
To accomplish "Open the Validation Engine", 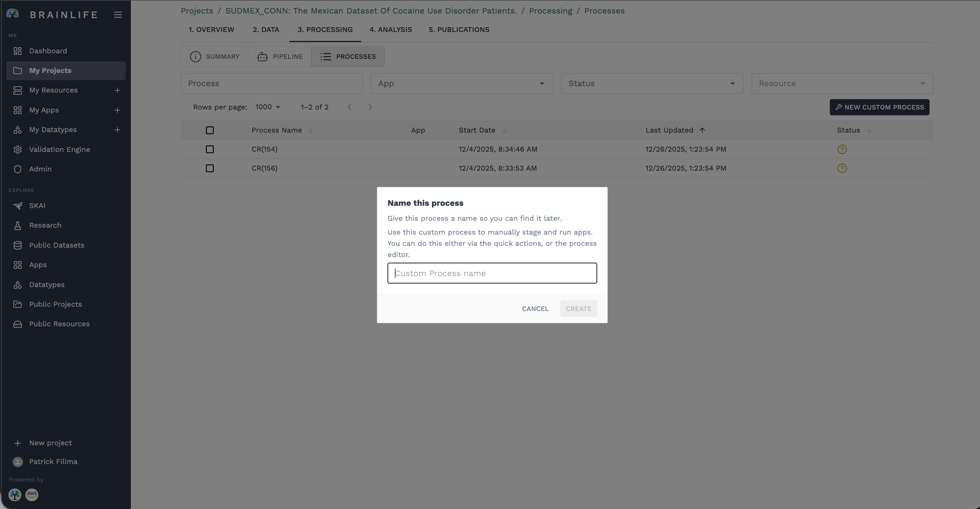I will [x=66, y=150].
